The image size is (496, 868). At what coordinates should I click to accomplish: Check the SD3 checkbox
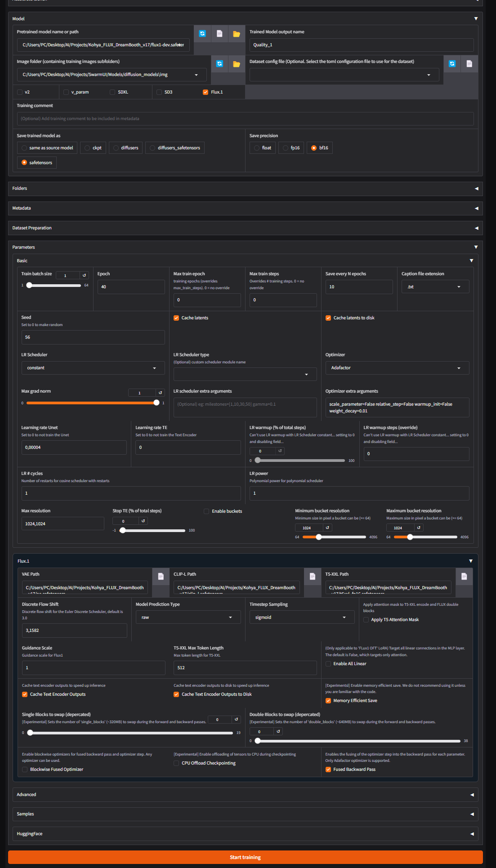tap(159, 92)
